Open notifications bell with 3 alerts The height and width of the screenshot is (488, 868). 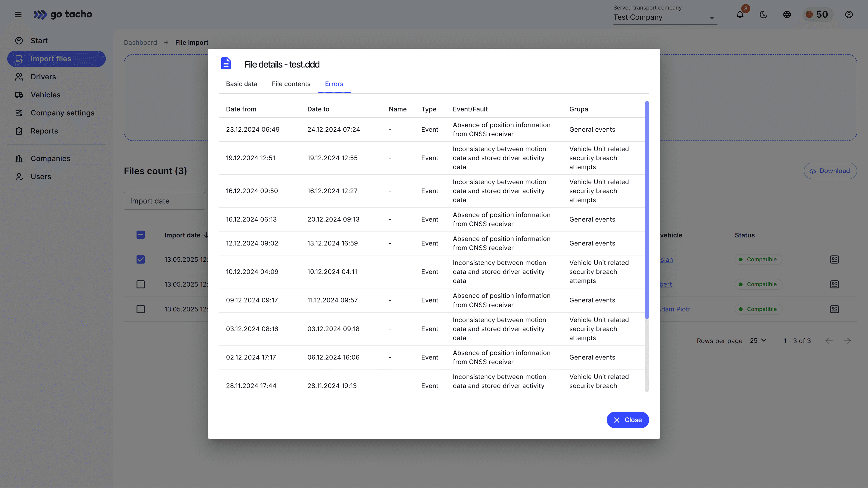point(740,14)
